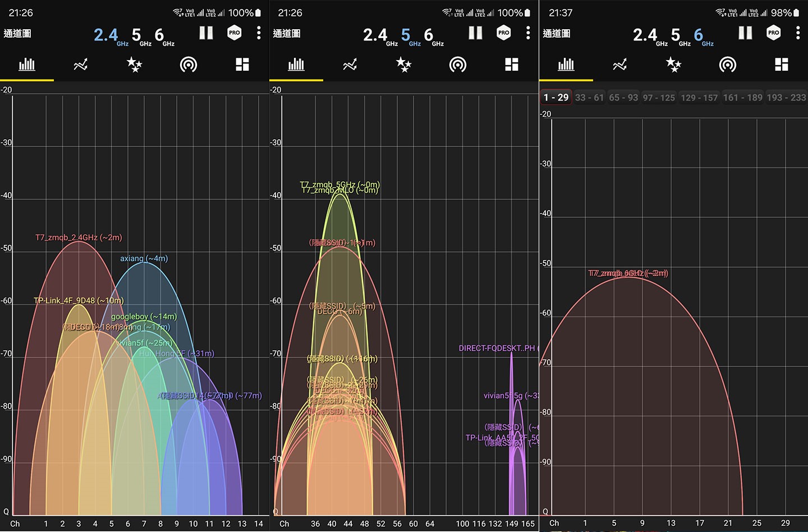This screenshot has width=808, height=532.
Task: Open the three-dot overflow menu in right screen
Action: pyautogui.click(x=798, y=33)
